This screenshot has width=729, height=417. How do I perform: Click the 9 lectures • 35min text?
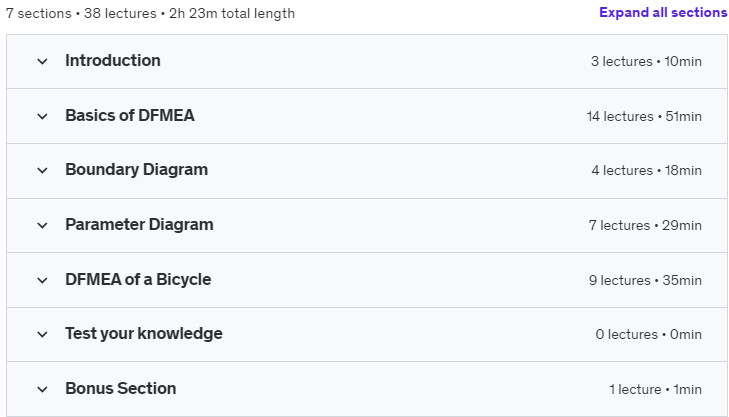click(645, 280)
